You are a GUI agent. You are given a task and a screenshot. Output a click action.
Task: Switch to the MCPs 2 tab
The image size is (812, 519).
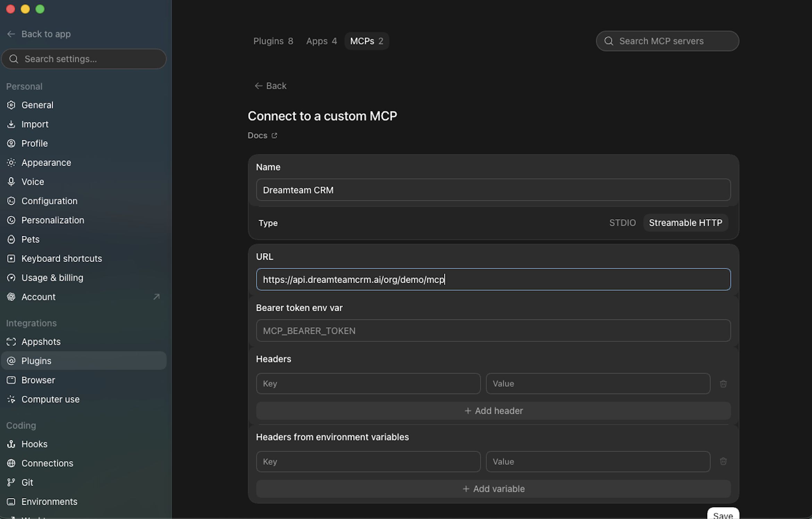click(x=366, y=41)
